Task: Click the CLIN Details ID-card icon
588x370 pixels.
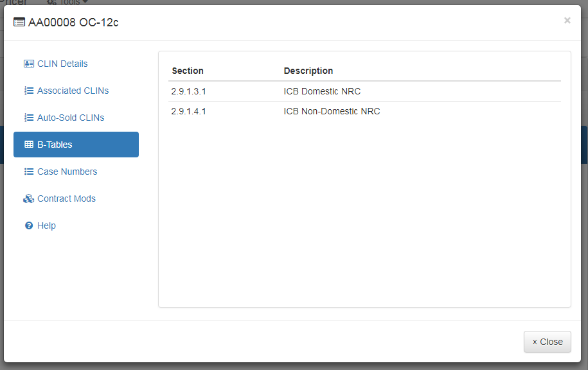Action: (x=28, y=63)
